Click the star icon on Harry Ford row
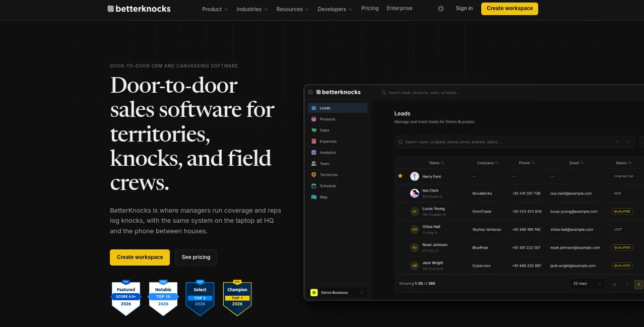The width and height of the screenshot is (644, 327). pyautogui.click(x=400, y=176)
